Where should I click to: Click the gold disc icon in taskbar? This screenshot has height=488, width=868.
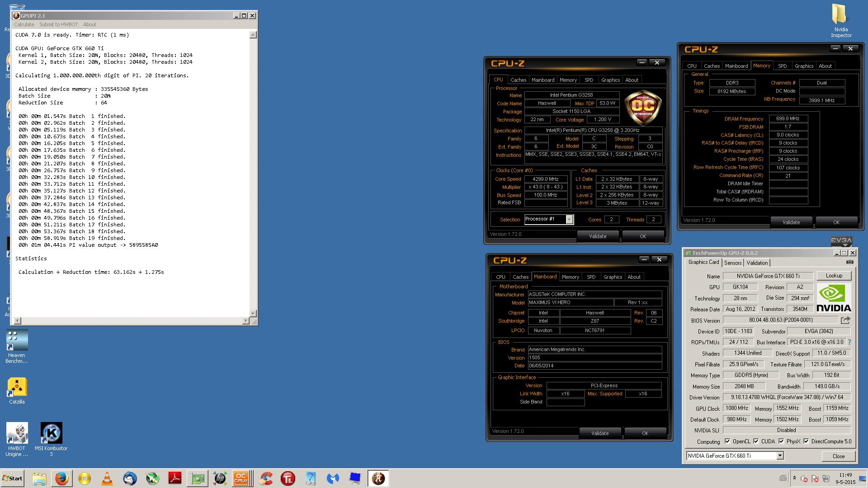point(85,478)
